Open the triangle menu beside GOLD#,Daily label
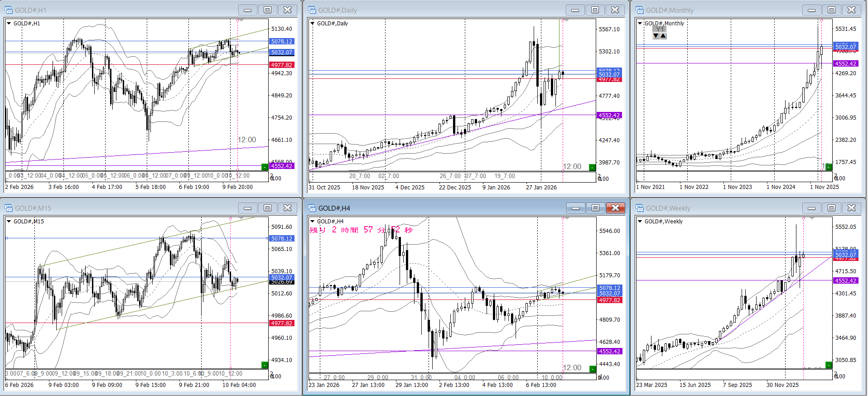The width and height of the screenshot is (868, 396). (312, 24)
